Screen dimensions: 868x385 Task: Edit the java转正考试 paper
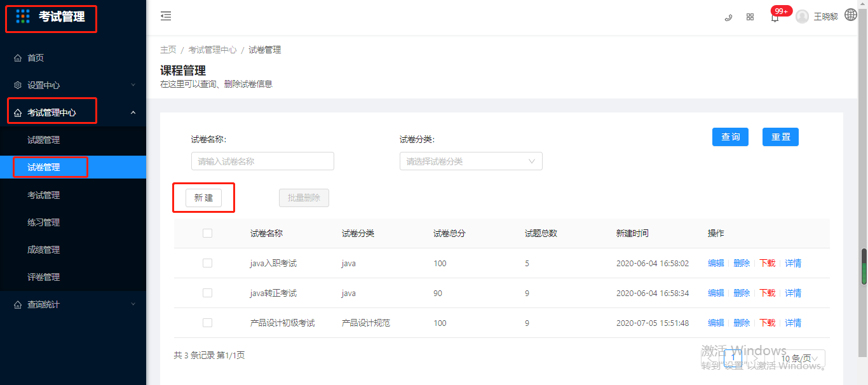click(x=716, y=293)
